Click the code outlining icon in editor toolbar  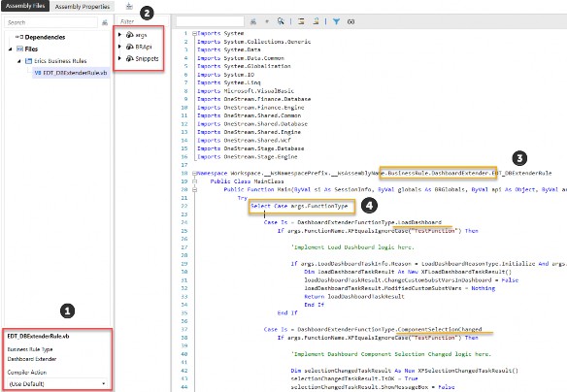[301, 21]
